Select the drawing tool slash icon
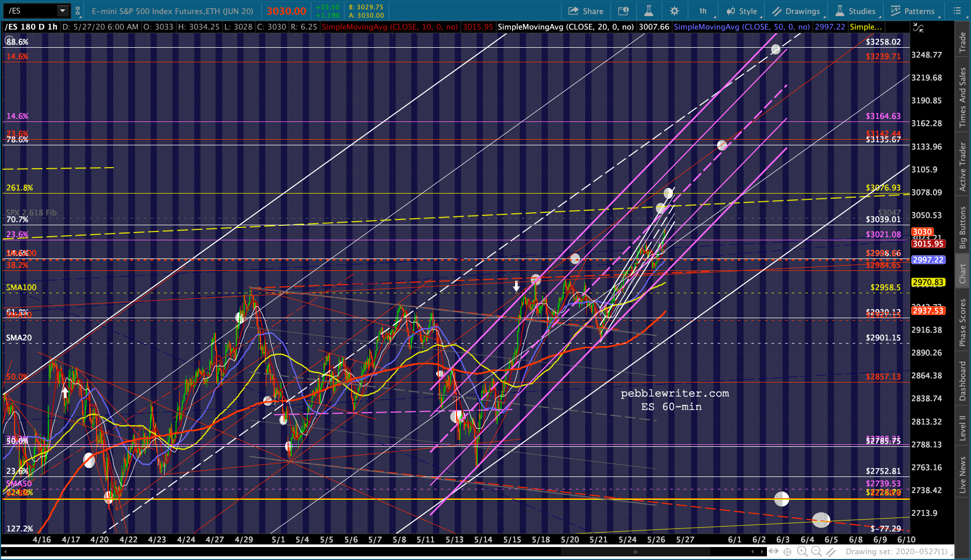The height and width of the screenshot is (560, 971). pyautogui.click(x=831, y=552)
